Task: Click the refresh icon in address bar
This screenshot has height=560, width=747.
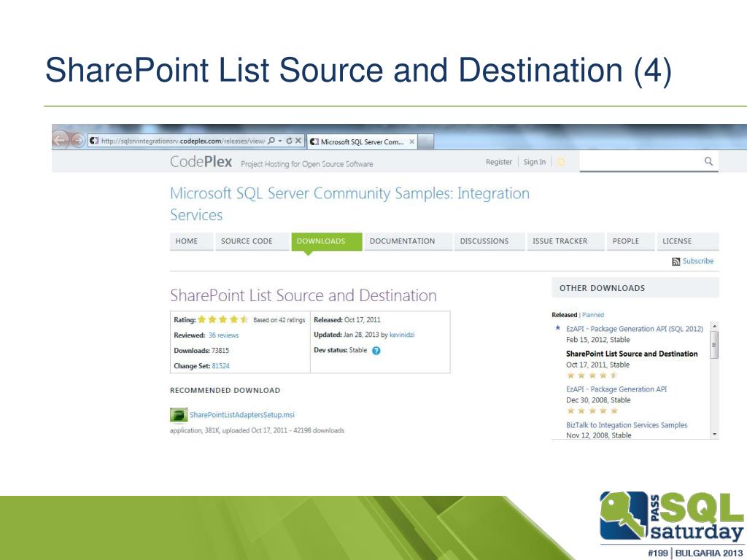Action: click(289, 141)
